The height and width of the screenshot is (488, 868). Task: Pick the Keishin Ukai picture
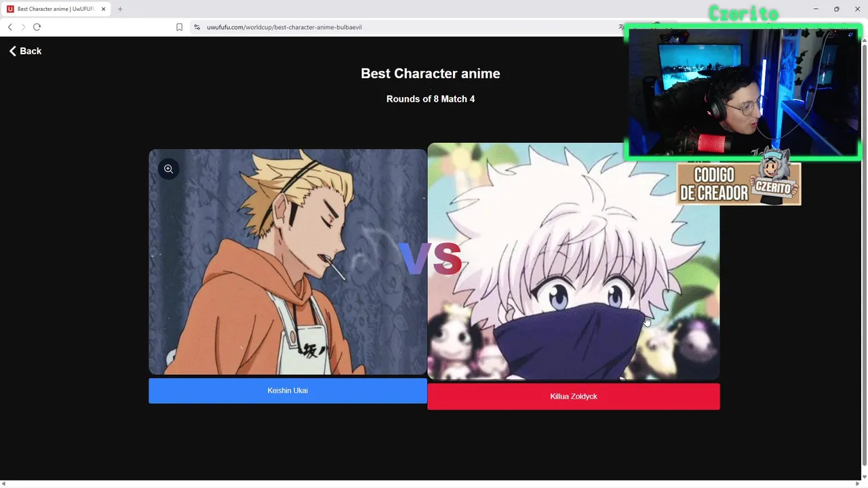pos(288,262)
